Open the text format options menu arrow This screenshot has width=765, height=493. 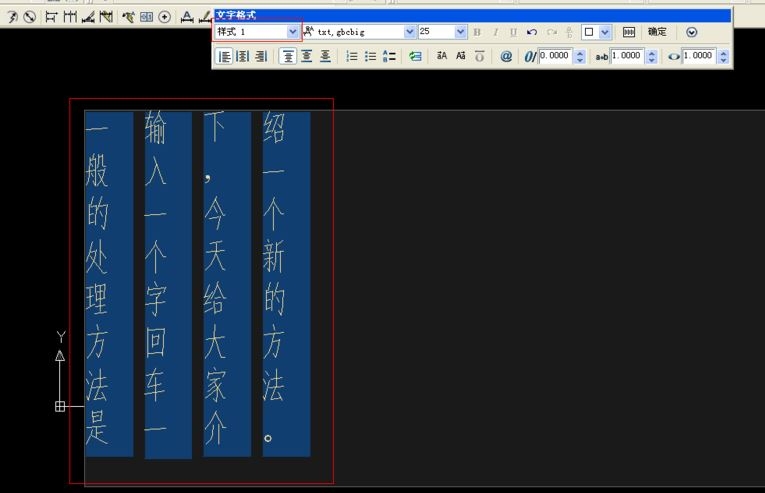point(691,32)
